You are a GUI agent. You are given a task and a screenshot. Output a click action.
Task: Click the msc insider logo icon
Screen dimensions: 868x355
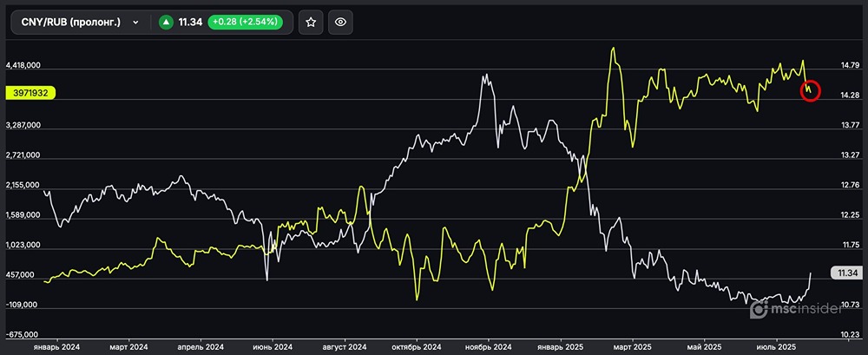758,307
